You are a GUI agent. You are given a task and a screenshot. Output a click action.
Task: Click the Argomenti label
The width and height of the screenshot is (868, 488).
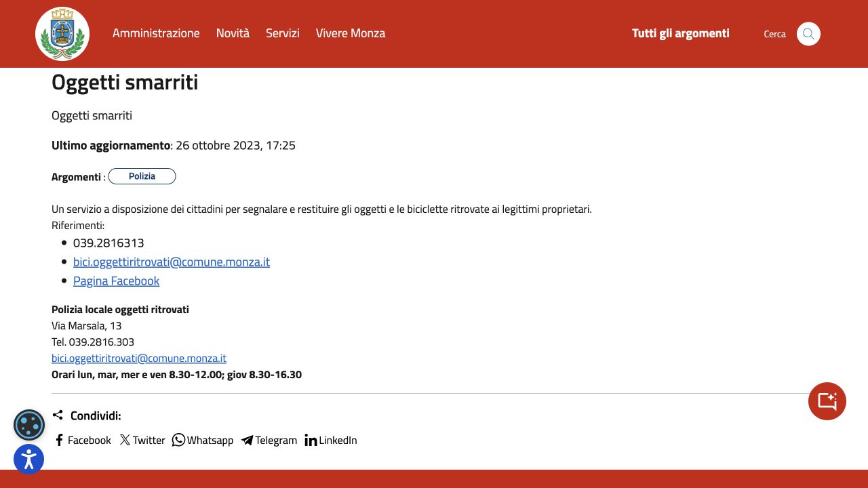click(x=76, y=177)
